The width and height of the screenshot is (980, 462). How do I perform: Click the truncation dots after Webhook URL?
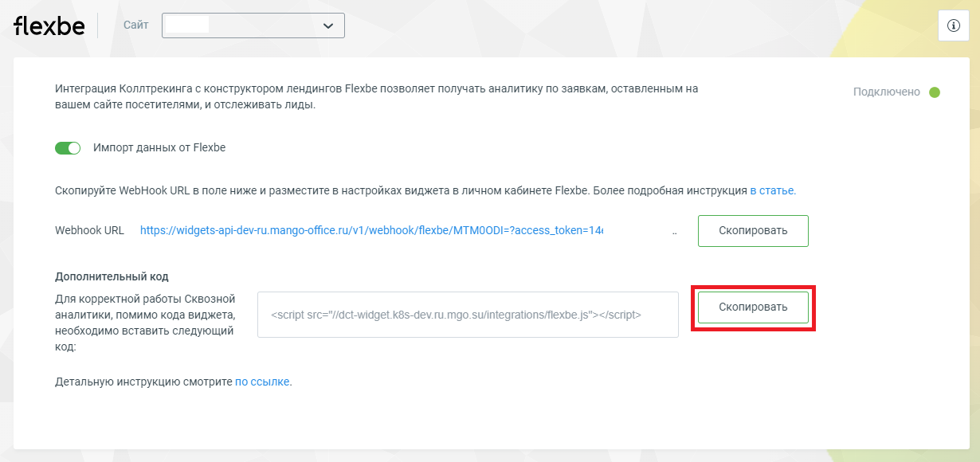click(x=675, y=233)
